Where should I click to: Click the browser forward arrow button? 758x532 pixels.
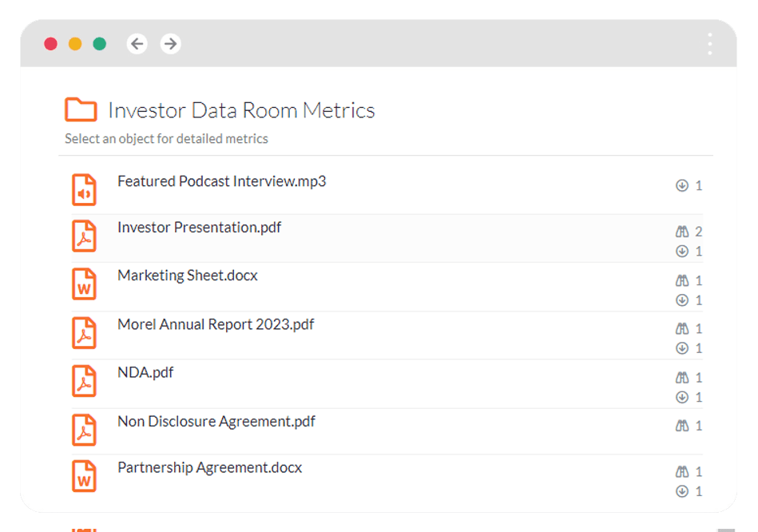(170, 44)
